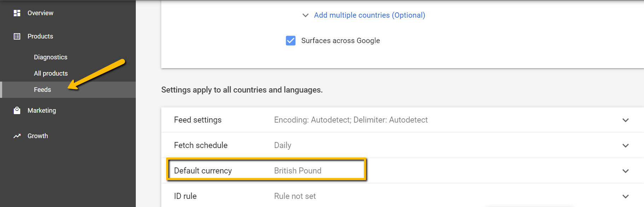Screen dimensions: 644x207
Task: Select the Feeds sidebar item
Action: point(68,90)
